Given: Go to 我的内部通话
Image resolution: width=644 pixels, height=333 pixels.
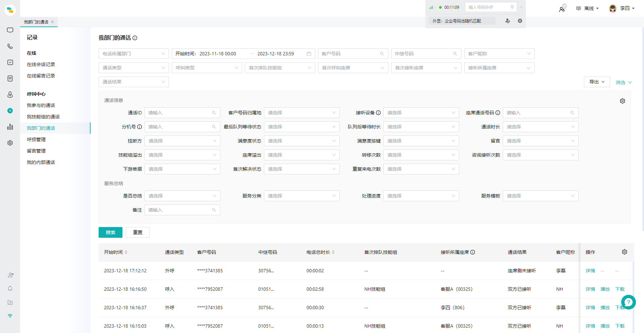Looking at the screenshot, I should point(41,162).
